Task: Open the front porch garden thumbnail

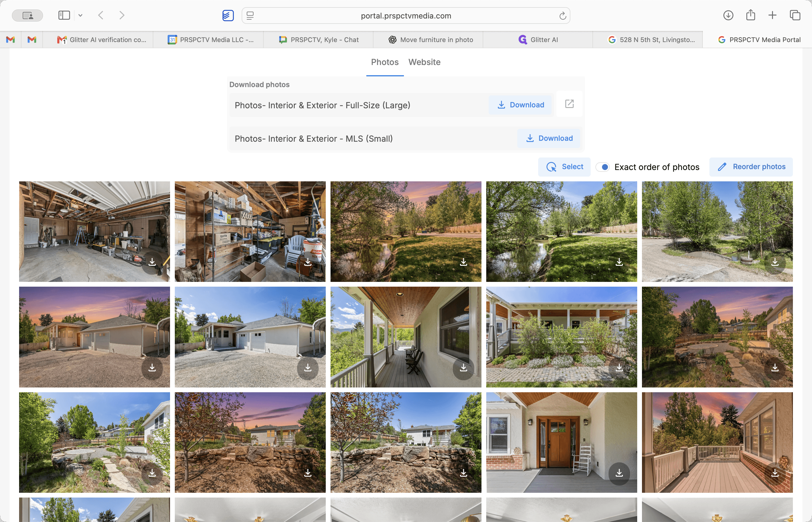Action: click(561, 337)
